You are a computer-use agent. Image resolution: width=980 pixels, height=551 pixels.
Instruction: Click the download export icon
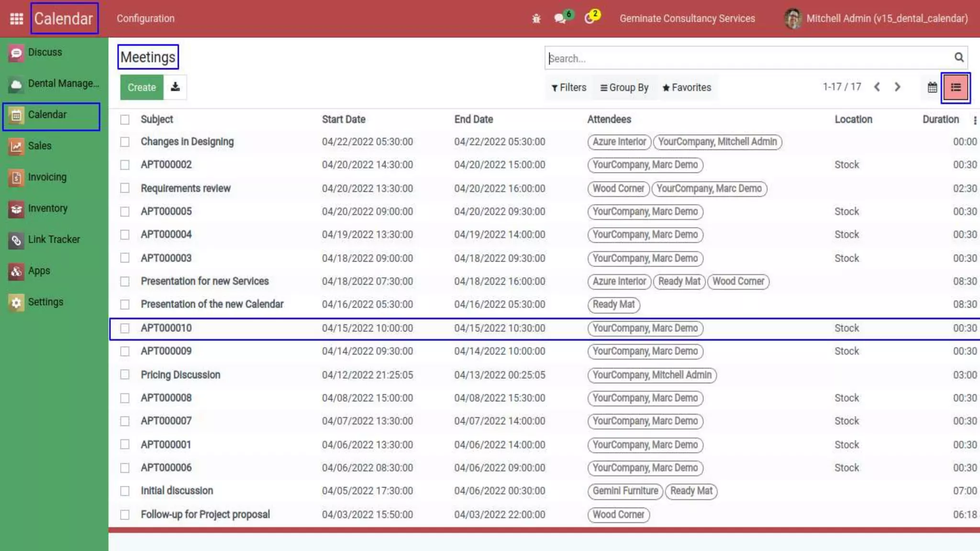(x=175, y=87)
